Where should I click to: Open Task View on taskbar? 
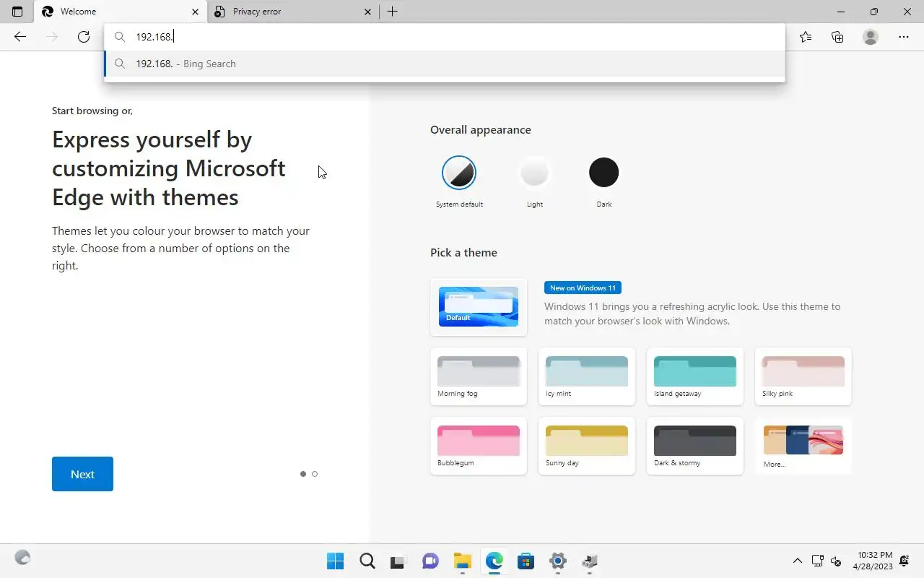399,561
